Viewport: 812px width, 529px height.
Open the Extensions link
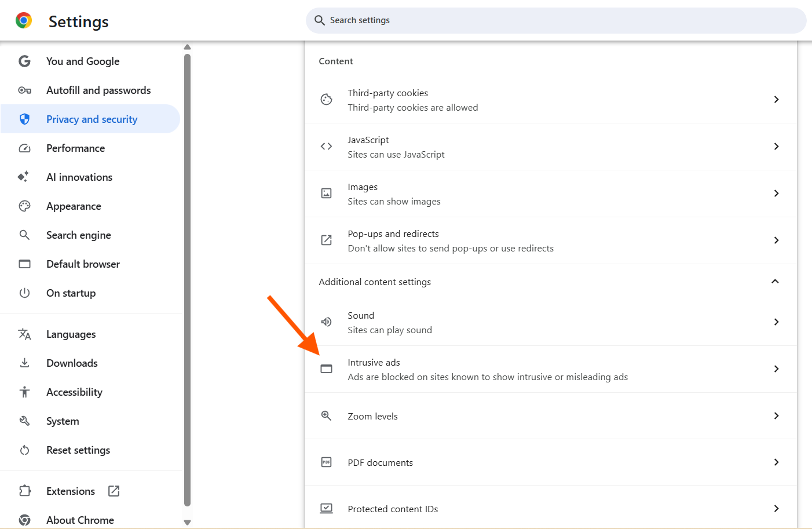90,491
